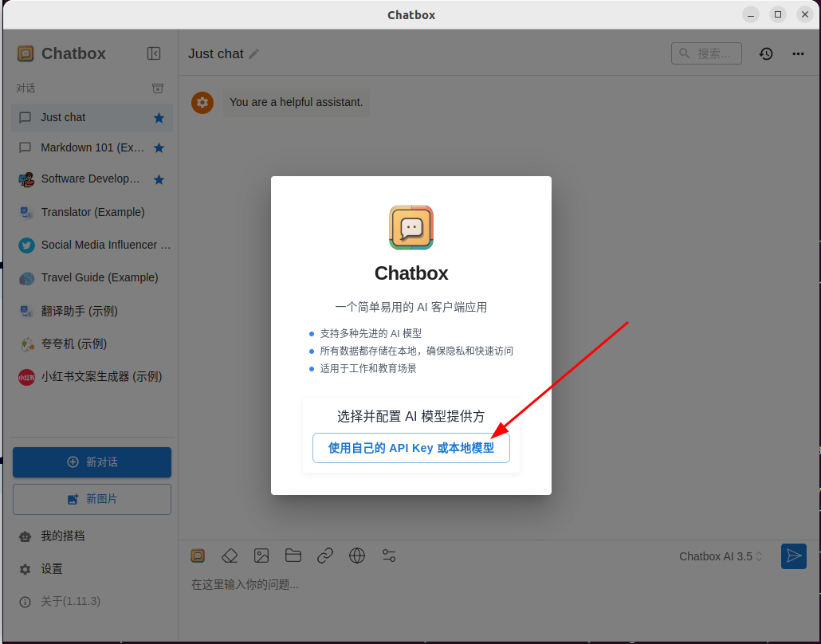Open the Just chat conversation

pyautogui.click(x=92, y=118)
